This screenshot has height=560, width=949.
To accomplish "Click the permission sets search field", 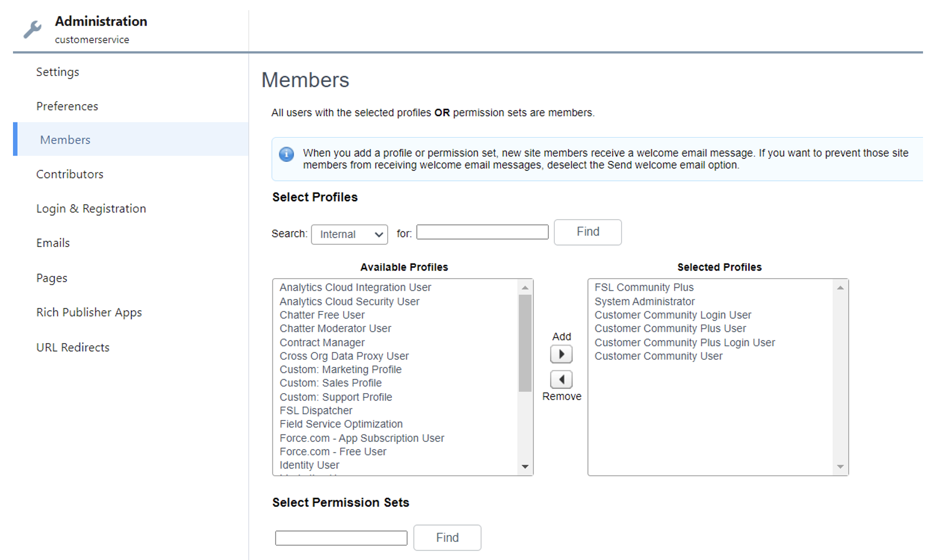I will [x=341, y=538].
